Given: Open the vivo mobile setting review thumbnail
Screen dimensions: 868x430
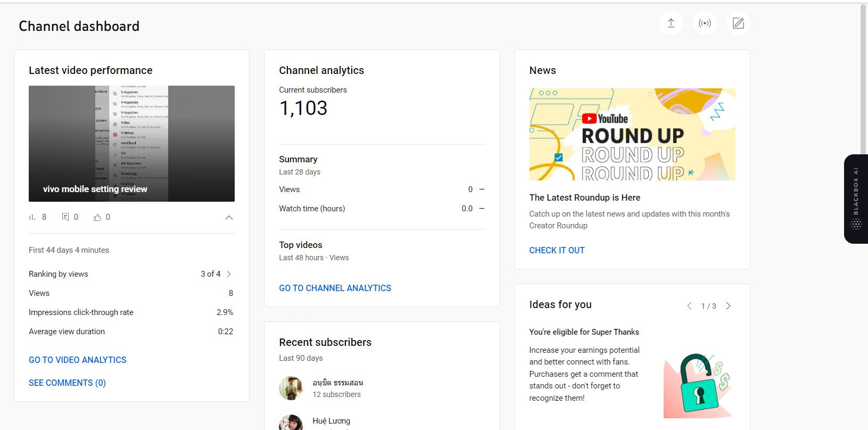Looking at the screenshot, I should point(131,144).
